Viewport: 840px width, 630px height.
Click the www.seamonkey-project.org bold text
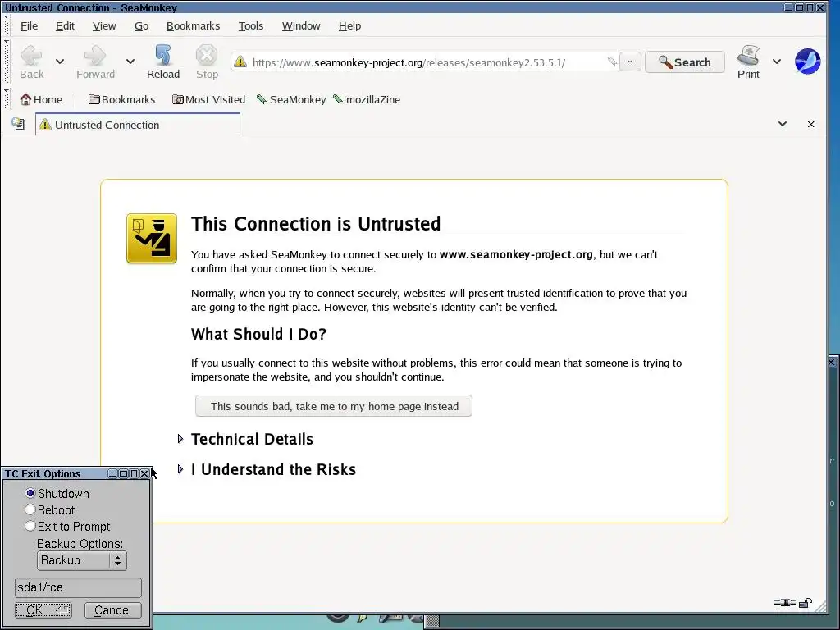(x=516, y=254)
